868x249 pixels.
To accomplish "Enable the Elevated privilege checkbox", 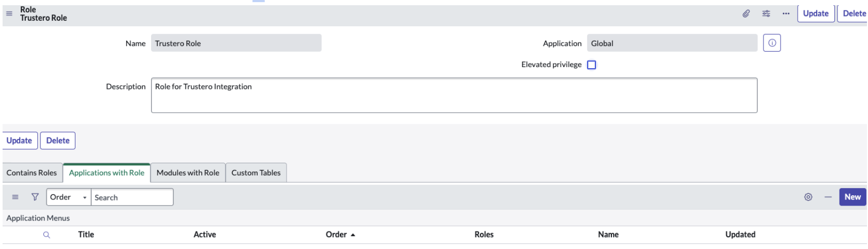I will click(x=591, y=65).
